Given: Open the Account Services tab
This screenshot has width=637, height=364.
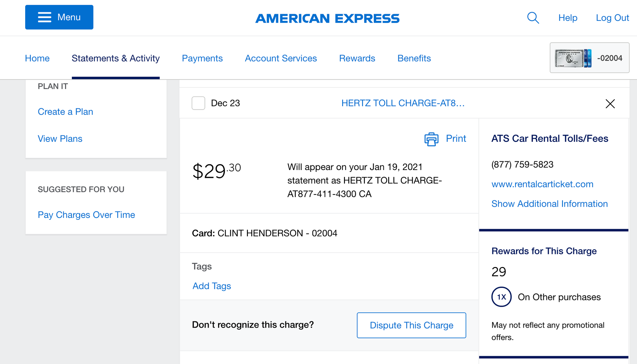Looking at the screenshot, I should point(281,58).
